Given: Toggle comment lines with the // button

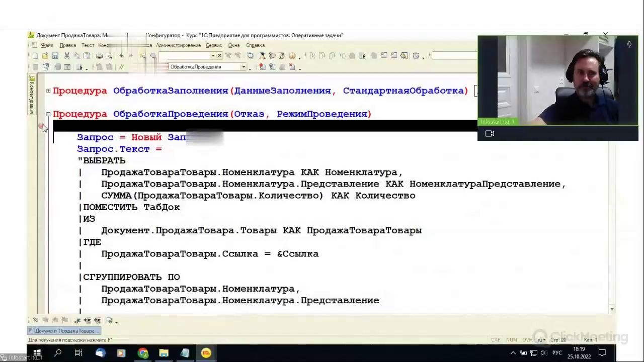Looking at the screenshot, I should click(x=121, y=67).
